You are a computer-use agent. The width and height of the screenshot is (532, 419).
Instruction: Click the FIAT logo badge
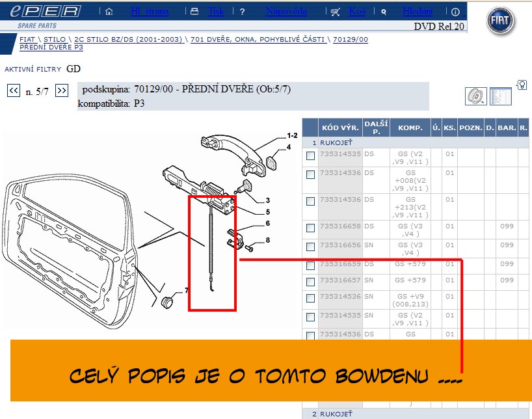point(501,23)
